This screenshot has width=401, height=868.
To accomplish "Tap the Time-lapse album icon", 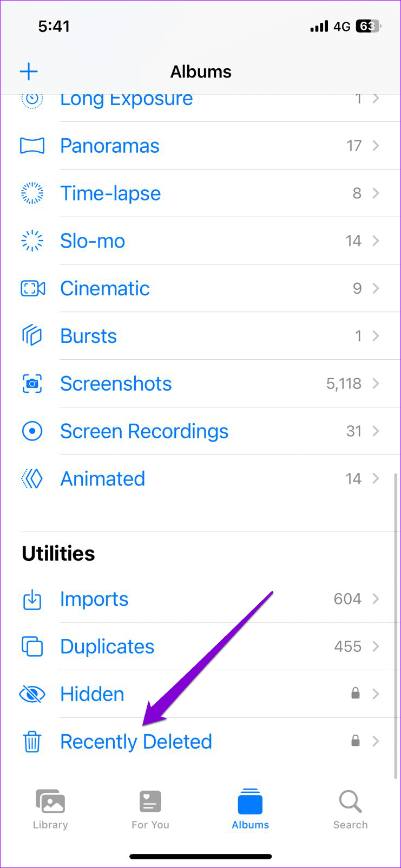I will tap(32, 193).
